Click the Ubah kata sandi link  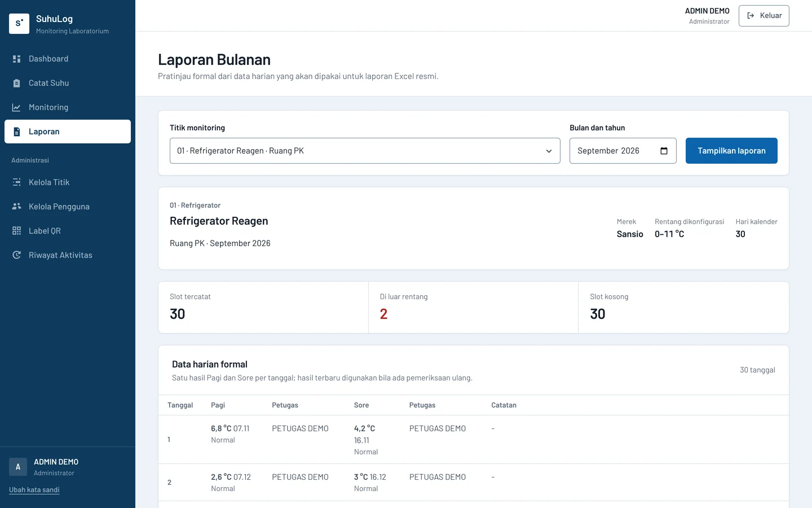click(x=34, y=490)
